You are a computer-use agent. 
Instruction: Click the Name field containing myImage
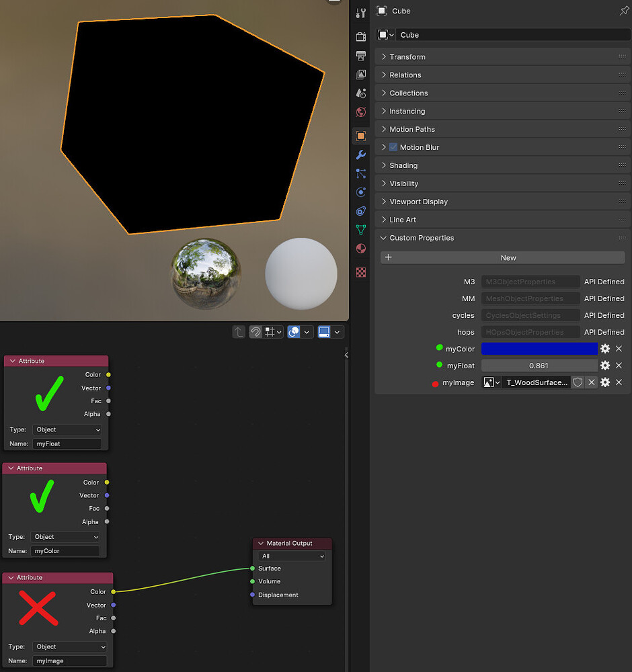[69, 661]
